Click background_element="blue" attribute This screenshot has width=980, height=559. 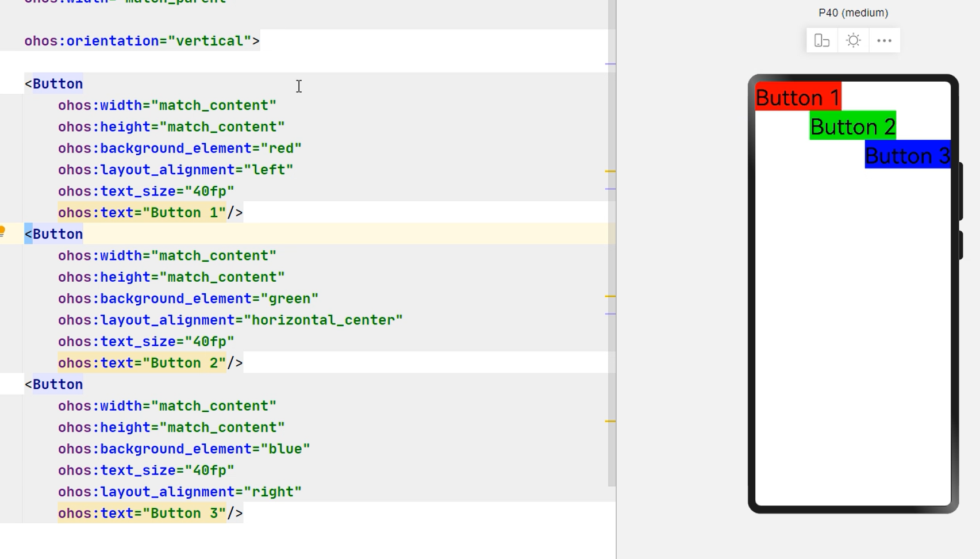tap(184, 449)
